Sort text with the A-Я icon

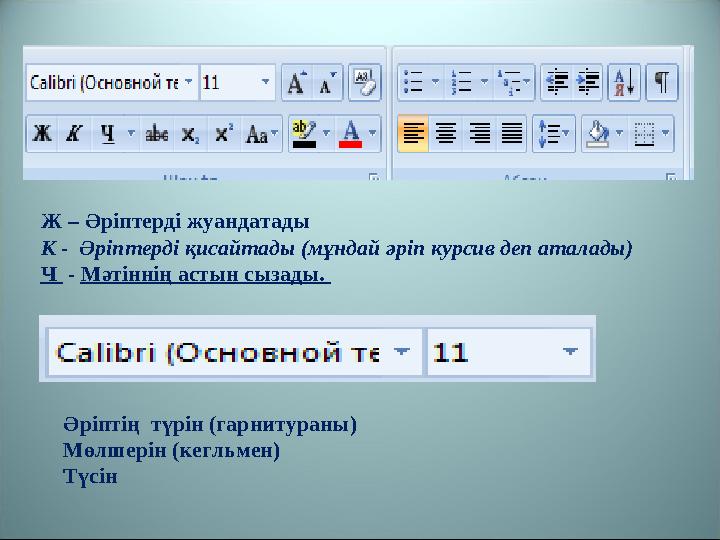(624, 83)
